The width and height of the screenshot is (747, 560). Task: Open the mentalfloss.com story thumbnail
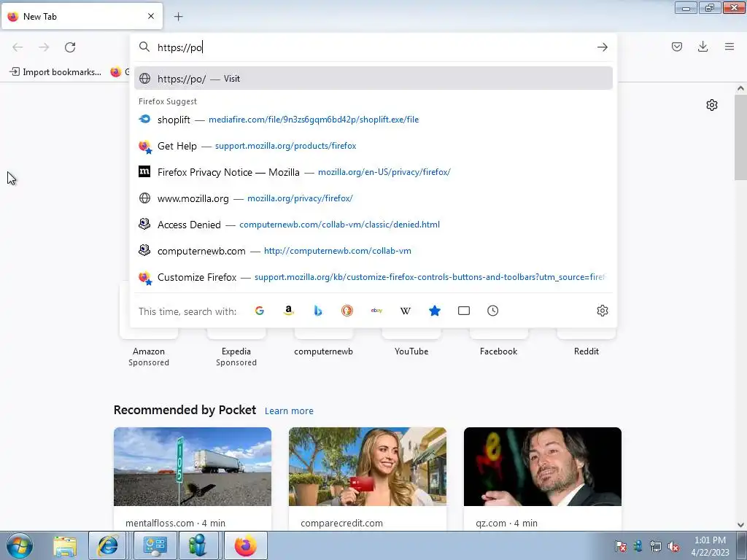pos(193,467)
